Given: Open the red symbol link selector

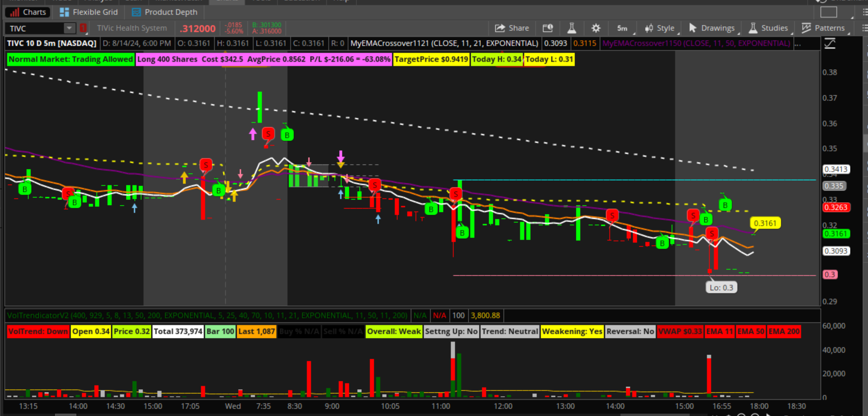Looking at the screenshot, I should pyautogui.click(x=83, y=28).
